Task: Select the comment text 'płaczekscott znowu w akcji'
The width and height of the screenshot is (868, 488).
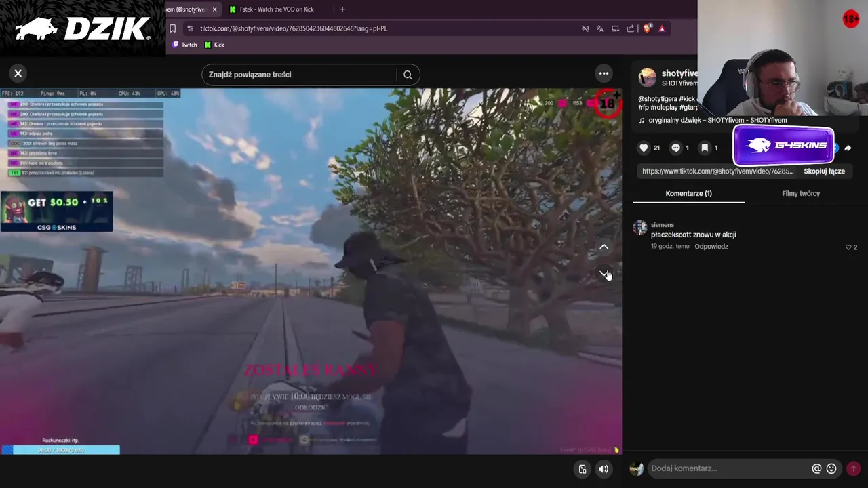Action: (693, 235)
